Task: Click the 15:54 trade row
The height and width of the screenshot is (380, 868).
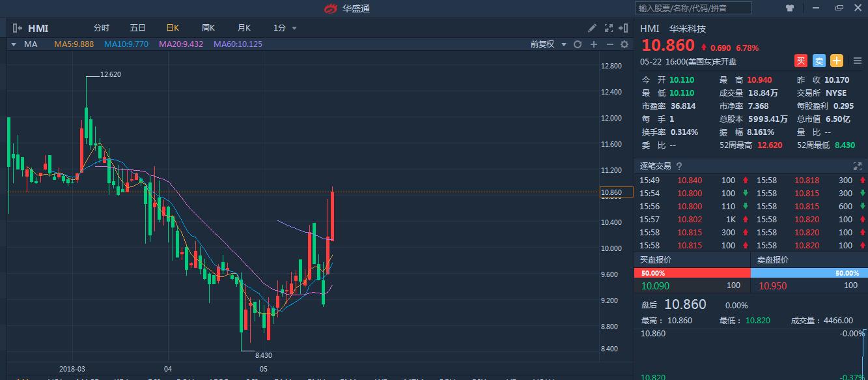Action: (x=693, y=194)
